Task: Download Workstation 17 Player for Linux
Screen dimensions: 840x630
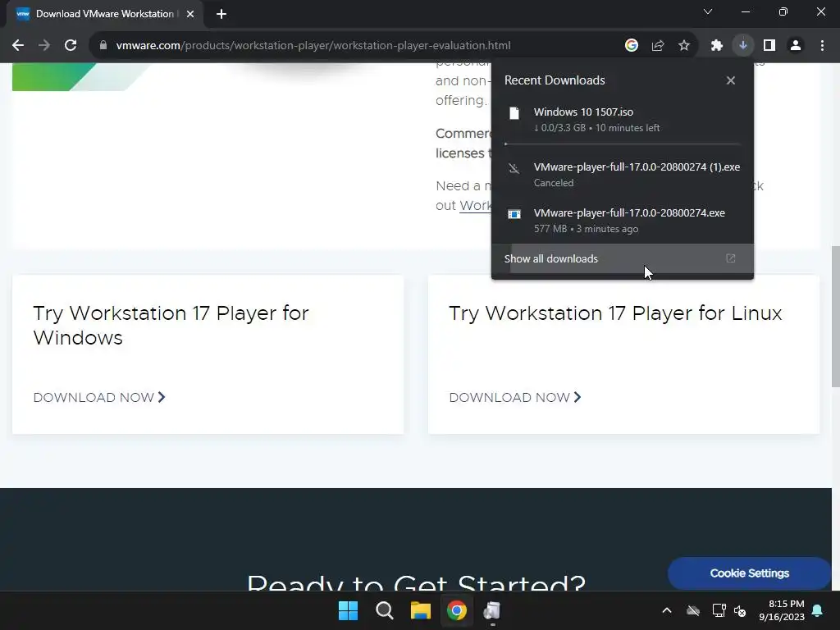Action: (515, 398)
